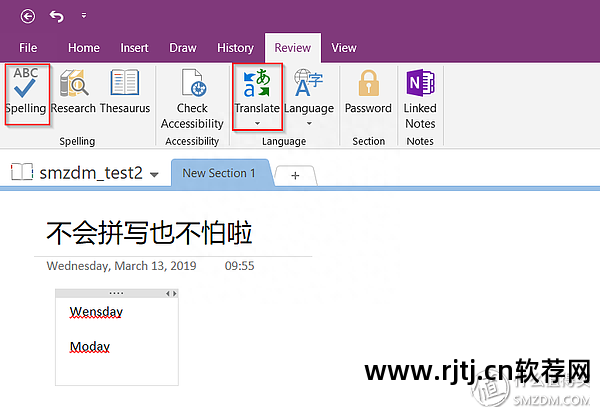Click the Back arrow in title bar
This screenshot has height=417, width=600.
(x=28, y=16)
